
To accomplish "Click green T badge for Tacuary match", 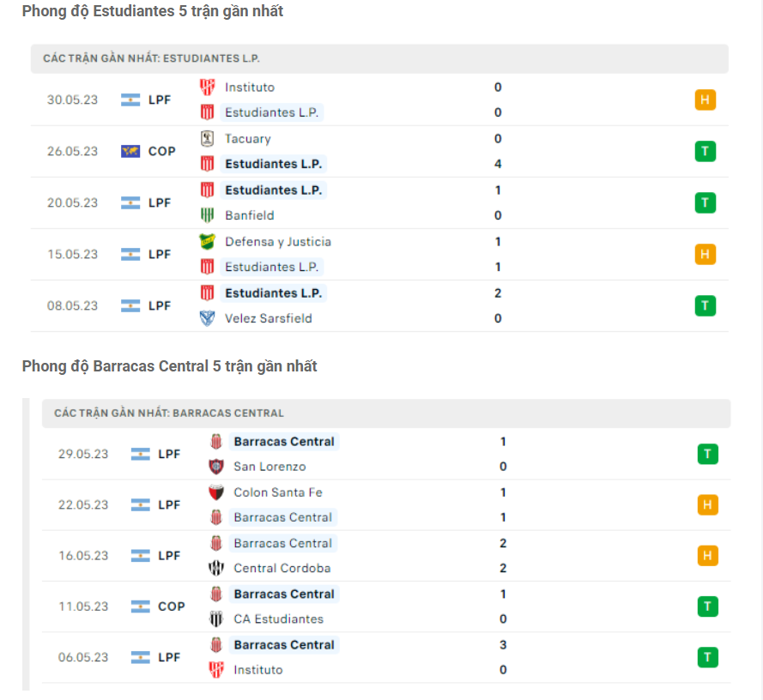I will (705, 151).
